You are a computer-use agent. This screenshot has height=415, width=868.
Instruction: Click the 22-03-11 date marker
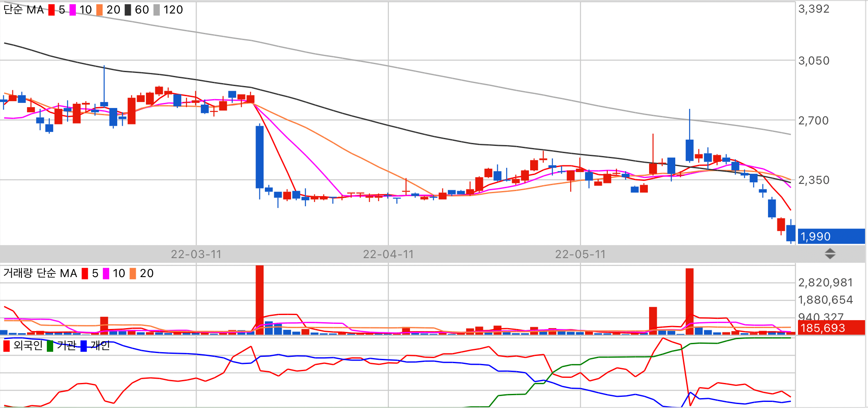pyautogui.click(x=196, y=254)
